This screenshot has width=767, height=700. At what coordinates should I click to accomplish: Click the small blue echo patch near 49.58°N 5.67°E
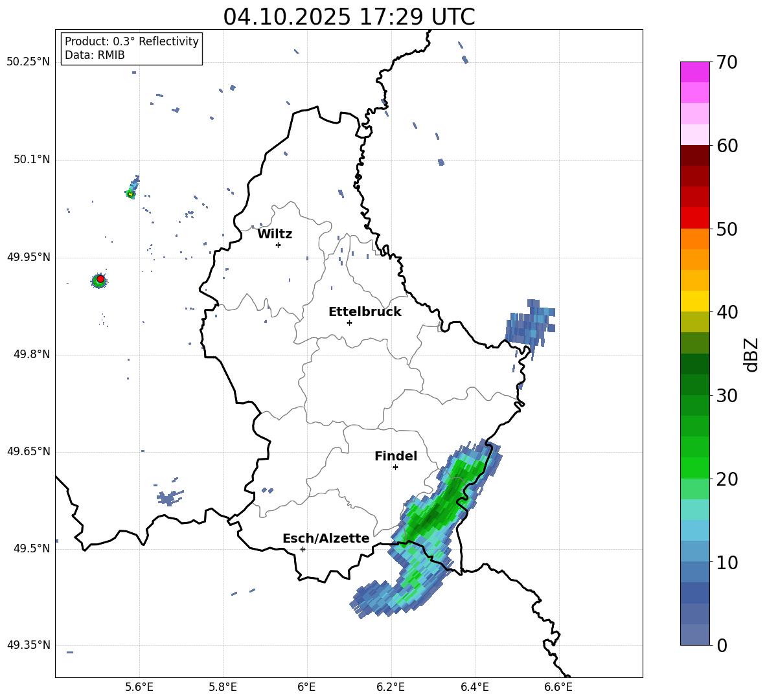170,497
